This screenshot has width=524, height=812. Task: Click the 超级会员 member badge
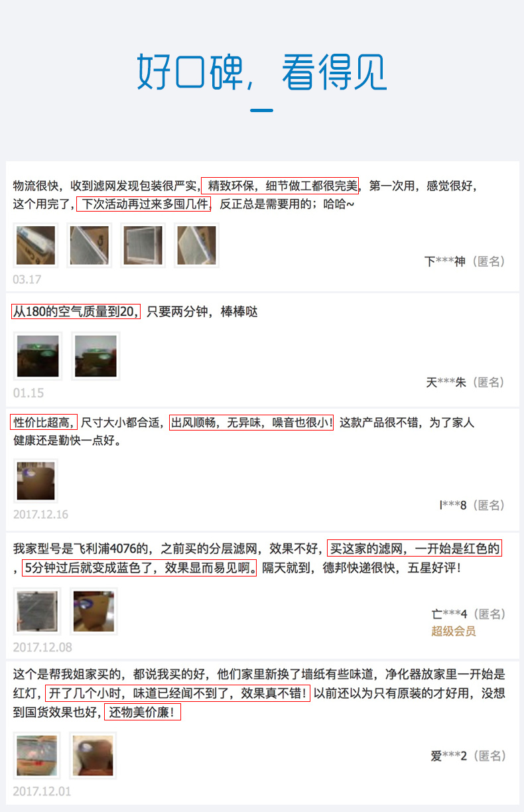point(454,631)
